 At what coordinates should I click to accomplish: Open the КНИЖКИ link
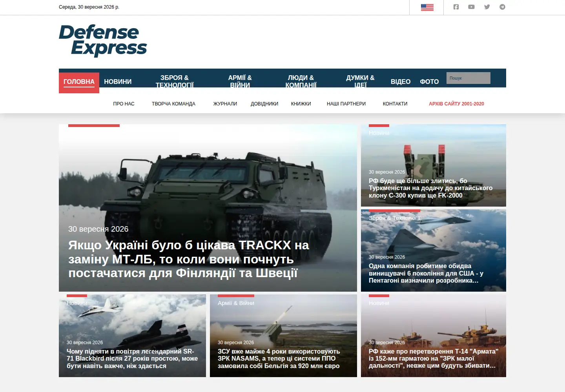tap(301, 104)
